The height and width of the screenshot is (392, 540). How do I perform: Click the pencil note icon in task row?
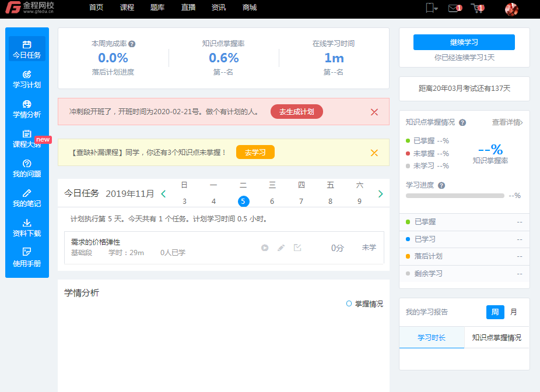[281, 248]
